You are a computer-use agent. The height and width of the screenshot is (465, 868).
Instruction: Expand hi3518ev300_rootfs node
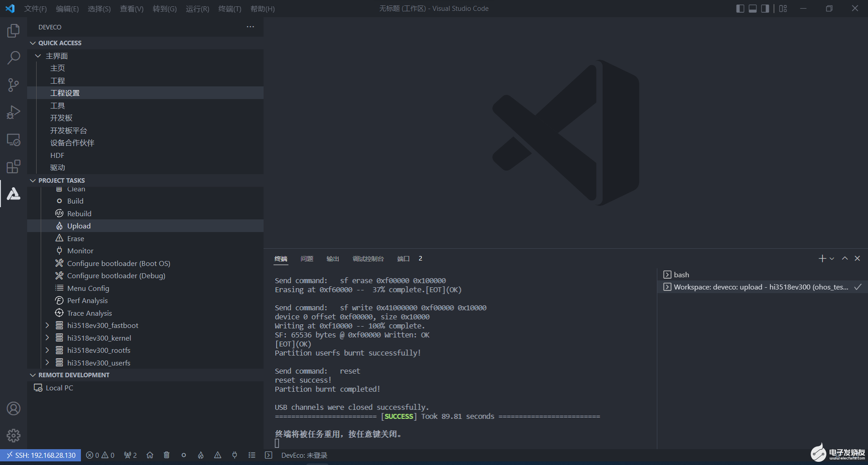coord(47,350)
